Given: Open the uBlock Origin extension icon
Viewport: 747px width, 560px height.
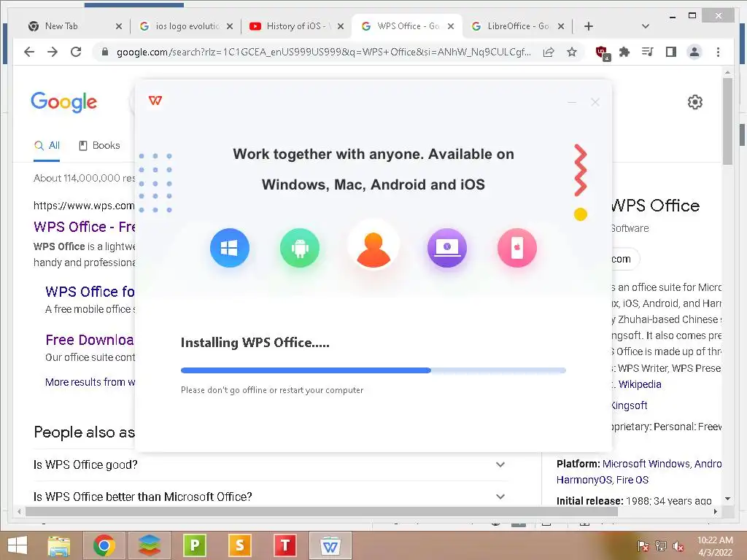Looking at the screenshot, I should coord(602,52).
